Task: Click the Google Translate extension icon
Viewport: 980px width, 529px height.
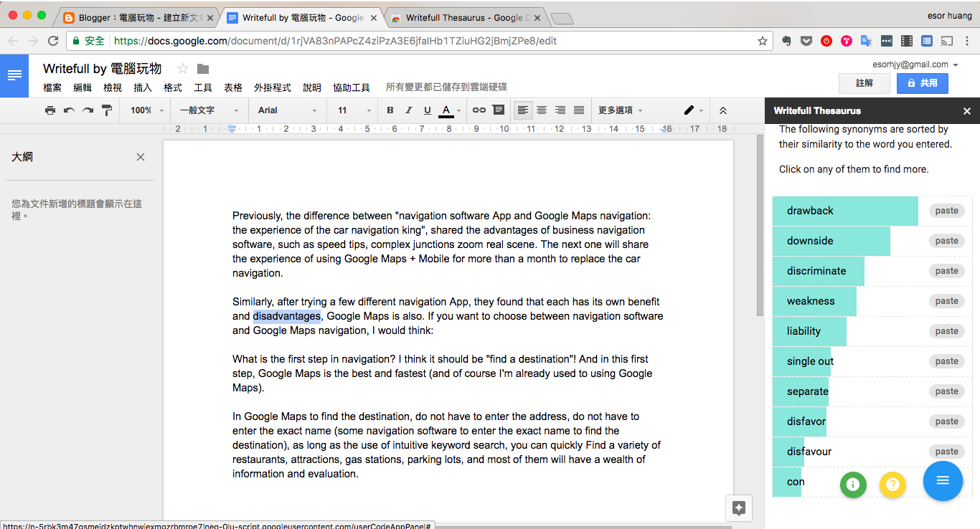Action: click(867, 41)
